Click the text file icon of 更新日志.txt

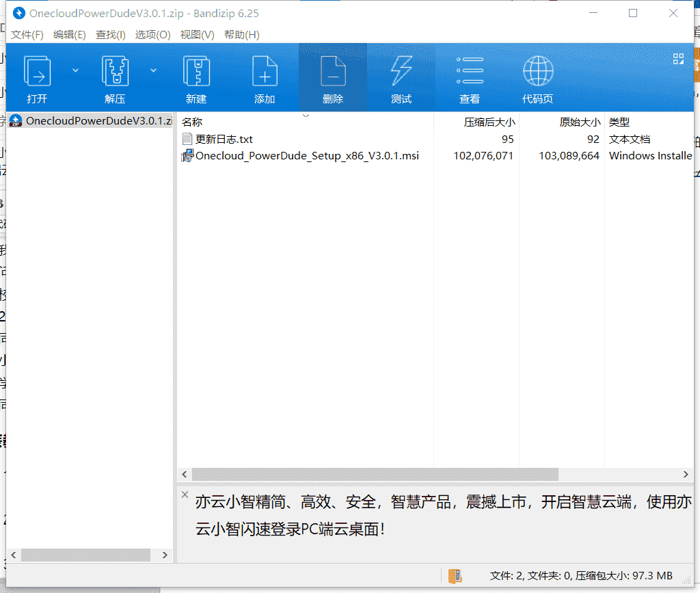[187, 139]
